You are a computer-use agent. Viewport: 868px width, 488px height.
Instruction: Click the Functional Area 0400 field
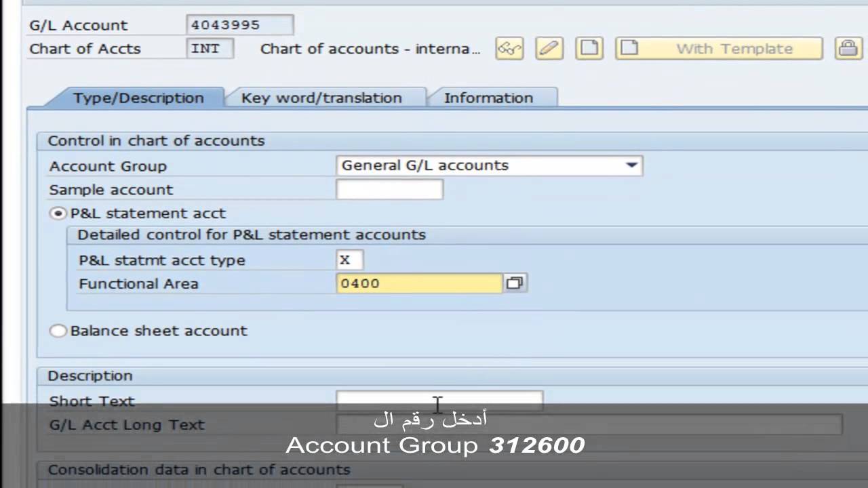[419, 283]
